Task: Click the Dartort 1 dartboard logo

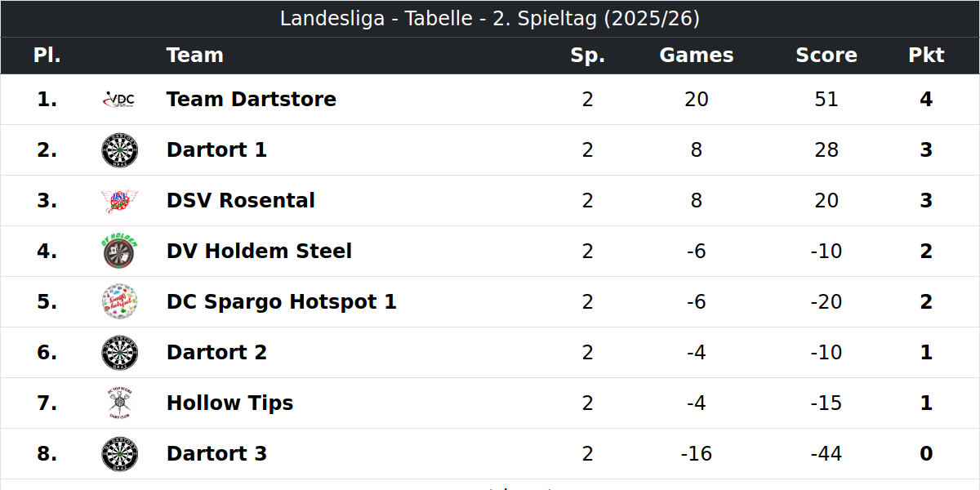Action: tap(119, 150)
